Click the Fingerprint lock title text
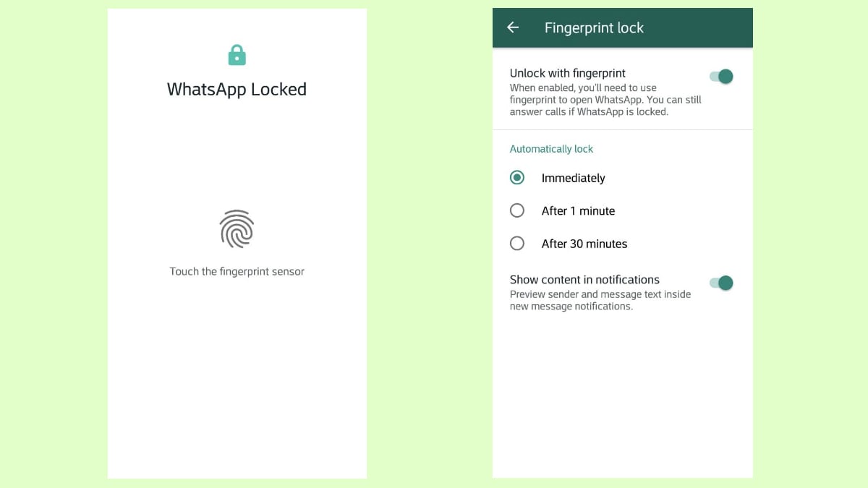Image resolution: width=868 pixels, height=488 pixels. pos(594,27)
